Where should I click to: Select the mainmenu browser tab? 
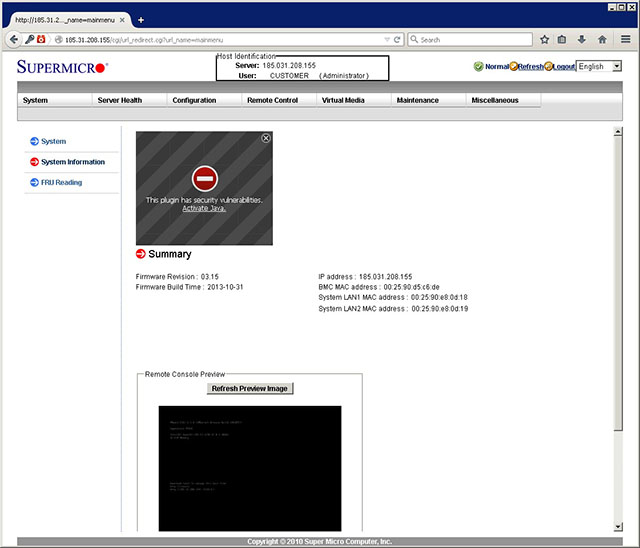coord(67,20)
